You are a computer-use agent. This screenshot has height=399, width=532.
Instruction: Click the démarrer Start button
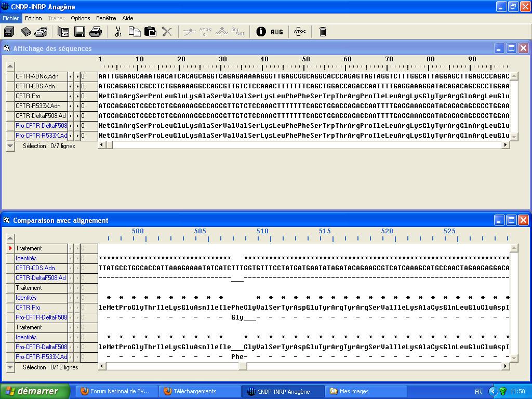35,391
